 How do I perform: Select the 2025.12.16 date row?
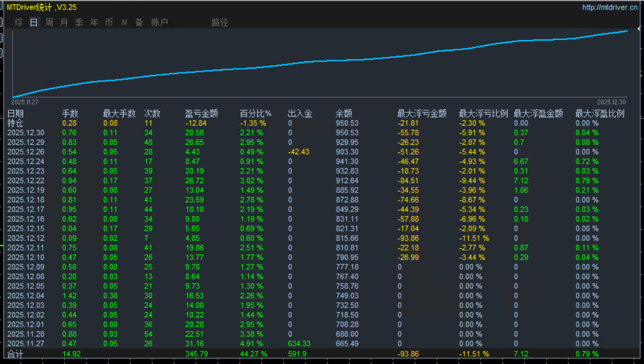[x=322, y=219]
